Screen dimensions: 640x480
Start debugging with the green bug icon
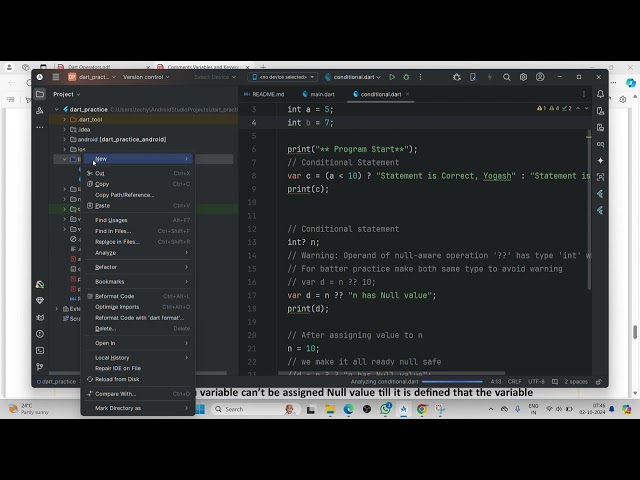tap(406, 77)
